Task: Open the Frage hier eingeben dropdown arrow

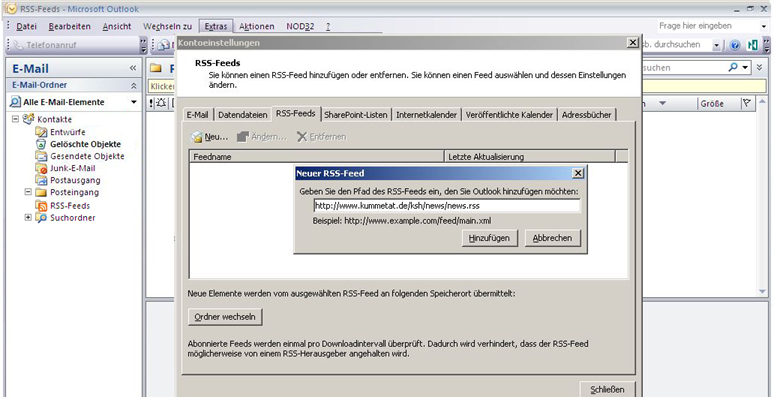Action: point(764,26)
